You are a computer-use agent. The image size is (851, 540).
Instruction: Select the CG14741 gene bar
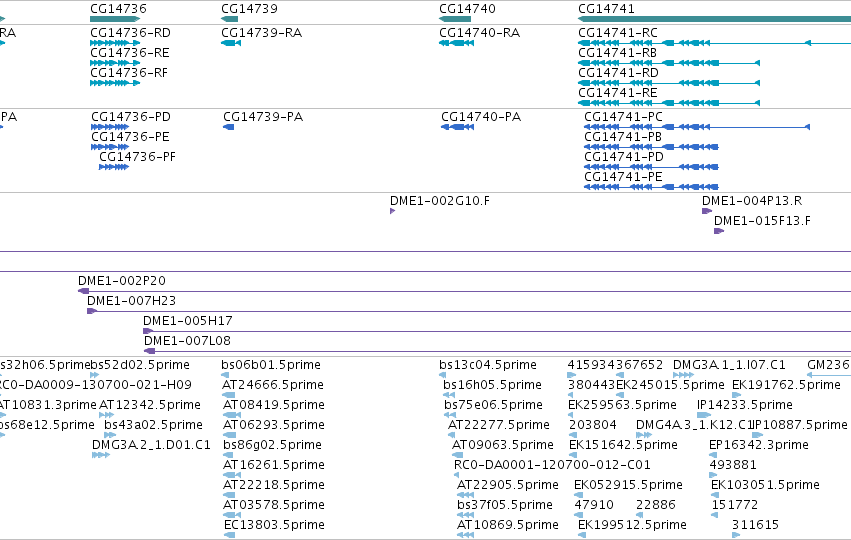tap(714, 19)
